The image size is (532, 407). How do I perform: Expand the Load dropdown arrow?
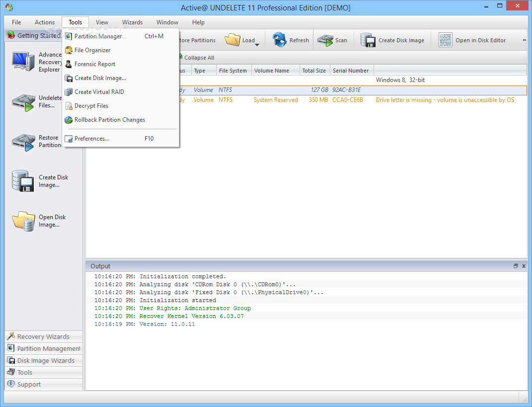click(257, 45)
